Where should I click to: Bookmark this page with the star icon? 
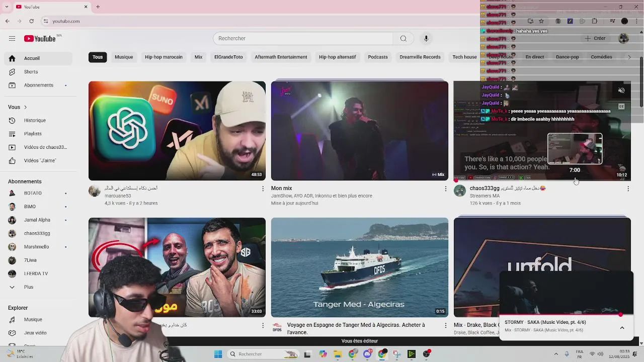click(541, 21)
